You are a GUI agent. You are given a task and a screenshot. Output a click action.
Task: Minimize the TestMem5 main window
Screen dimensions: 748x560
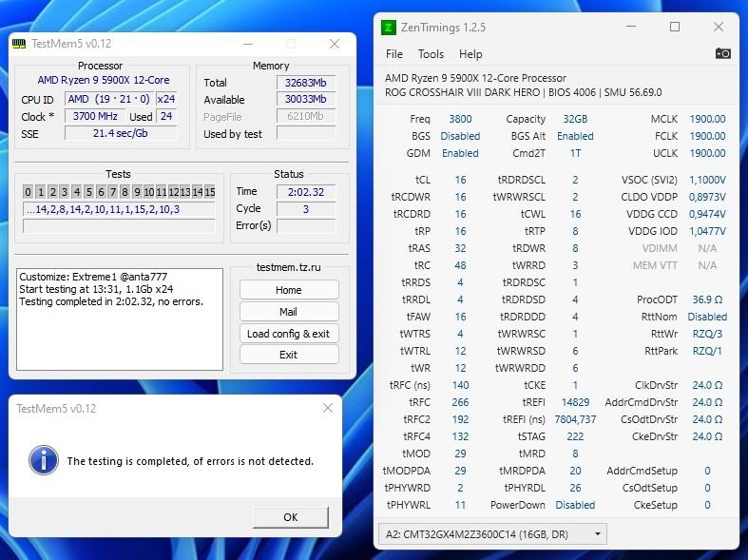(248, 44)
